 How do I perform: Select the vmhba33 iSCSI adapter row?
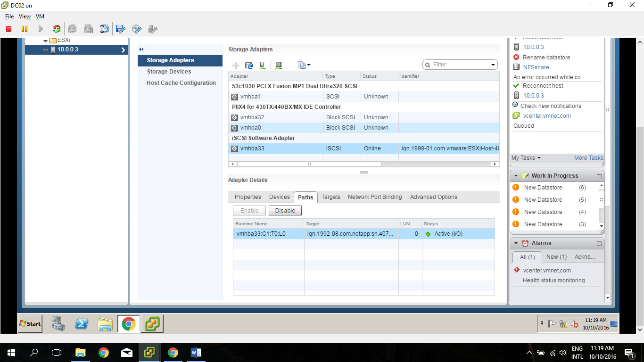363,148
